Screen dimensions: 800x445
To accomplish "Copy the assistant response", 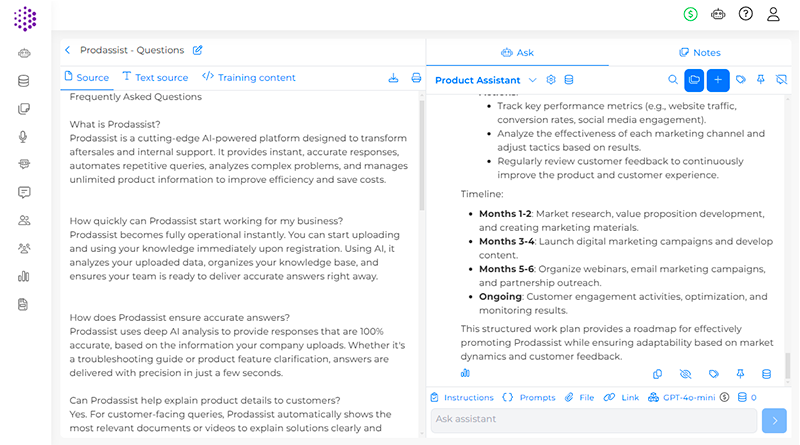I will click(657, 374).
